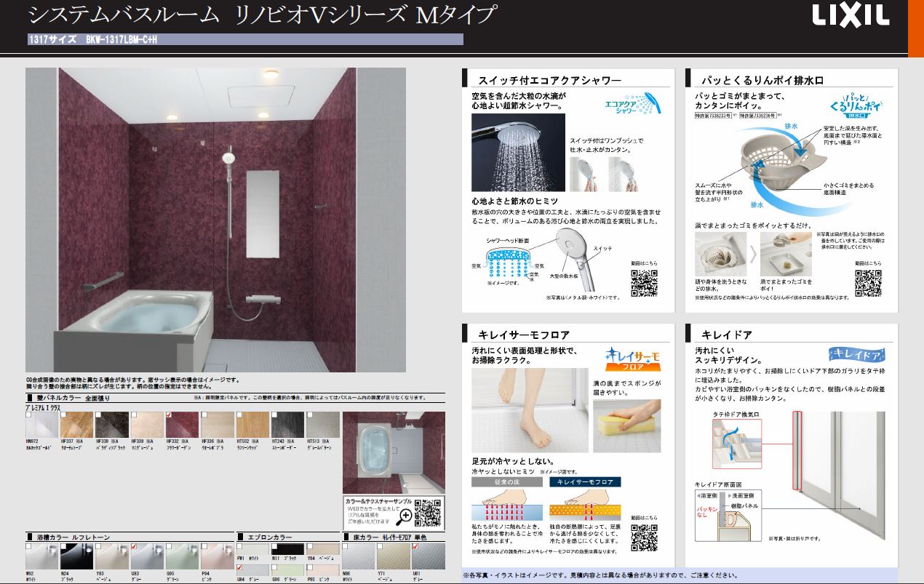Viewport: 924px width, 584px height.
Task: Tick the N24 black bathtub color checkbox
Action: coord(63,546)
